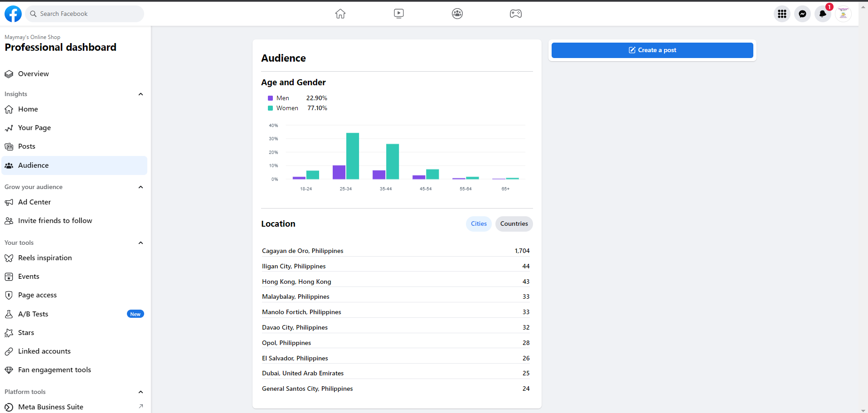Open the profile avatar menu

[x=843, y=14]
